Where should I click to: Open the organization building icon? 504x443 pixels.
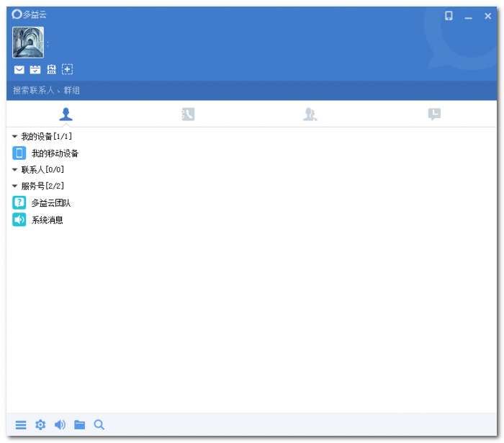51,69
